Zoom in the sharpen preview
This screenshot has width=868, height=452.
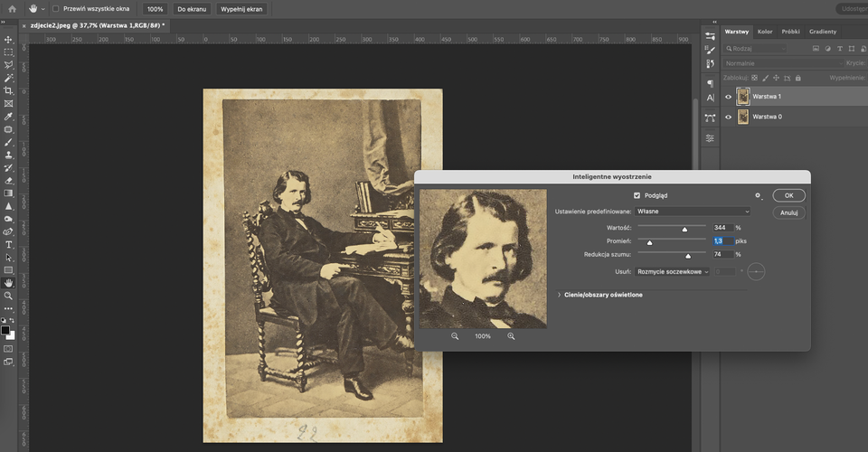tap(511, 336)
